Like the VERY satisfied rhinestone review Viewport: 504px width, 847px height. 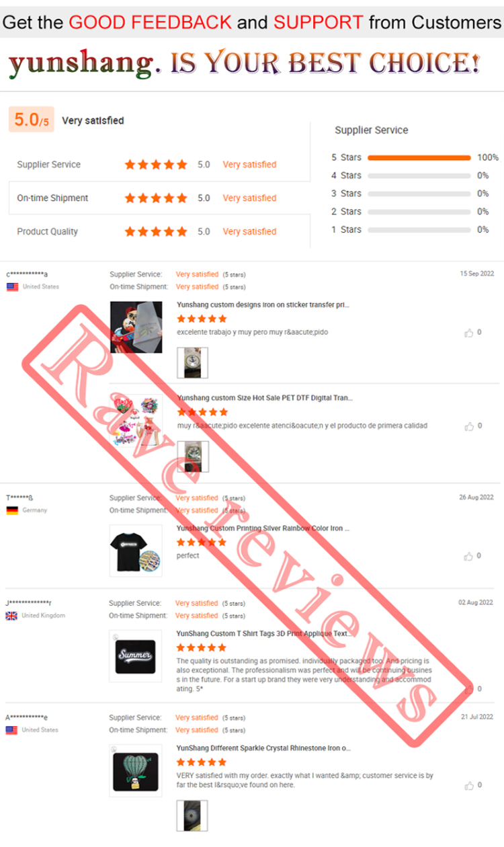point(468,786)
